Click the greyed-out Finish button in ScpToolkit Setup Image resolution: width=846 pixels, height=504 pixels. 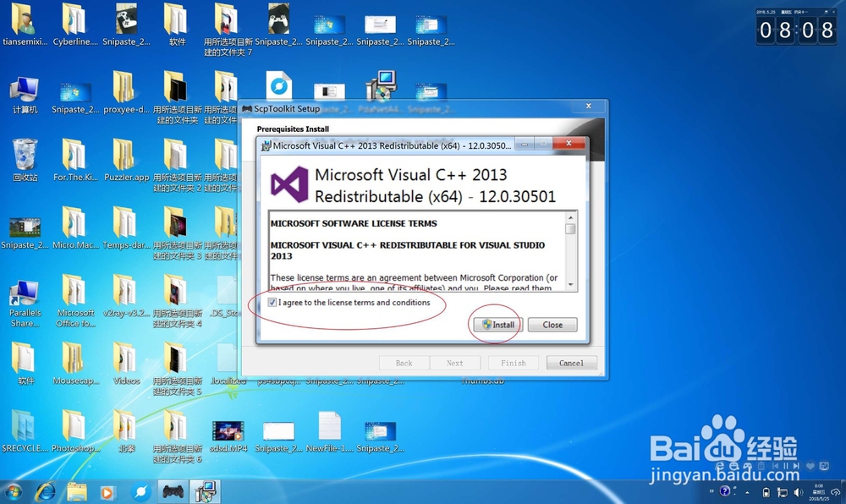[514, 363]
